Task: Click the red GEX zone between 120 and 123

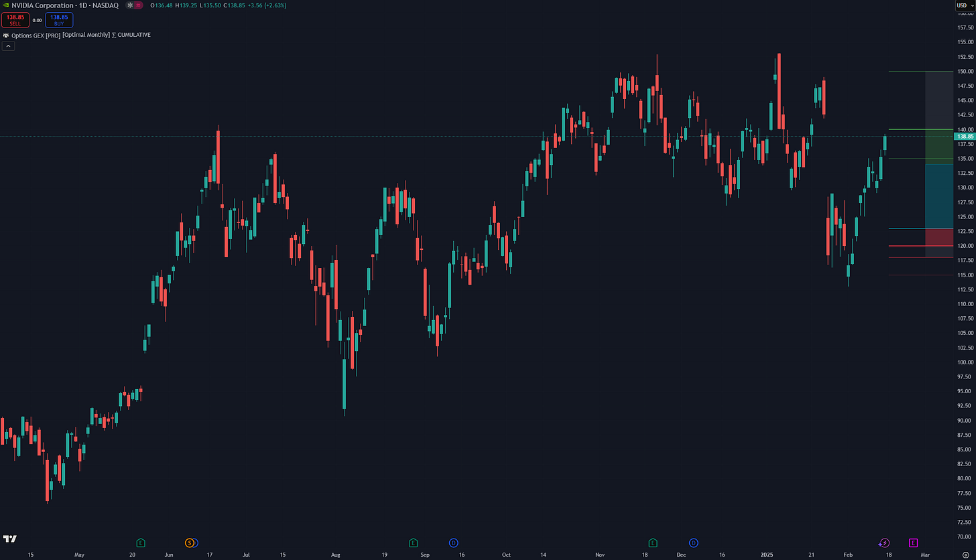Action: [938, 237]
